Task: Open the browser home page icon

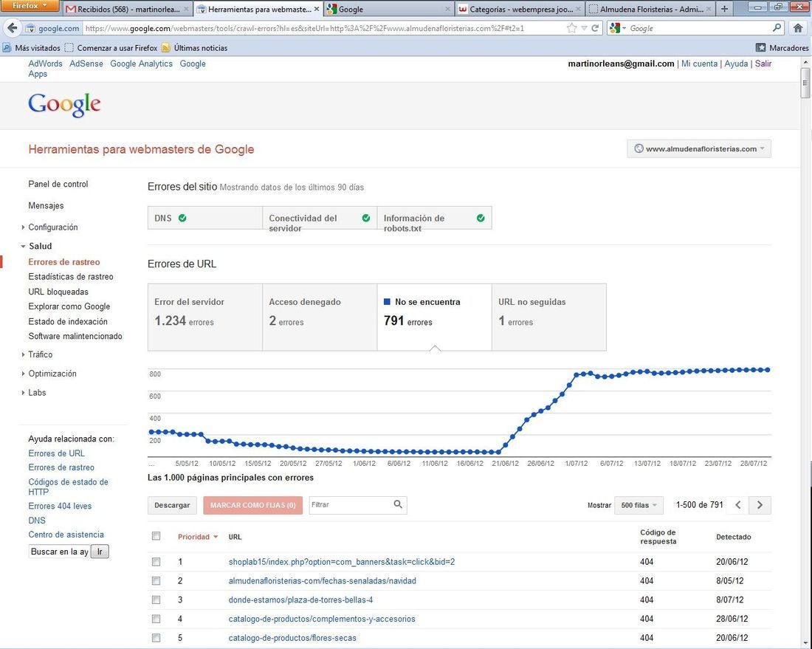Action: pyautogui.click(x=798, y=28)
